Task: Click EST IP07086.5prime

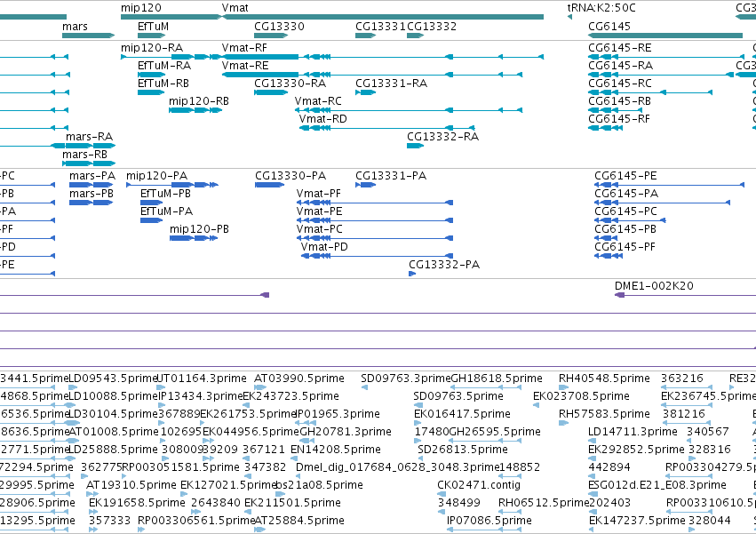Action: [x=489, y=521]
